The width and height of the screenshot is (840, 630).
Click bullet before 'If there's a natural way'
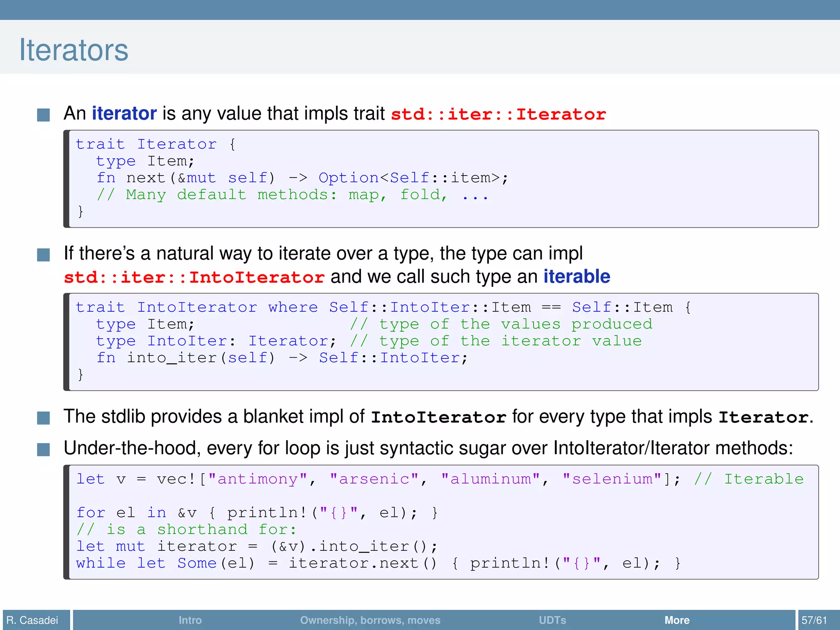point(43,255)
